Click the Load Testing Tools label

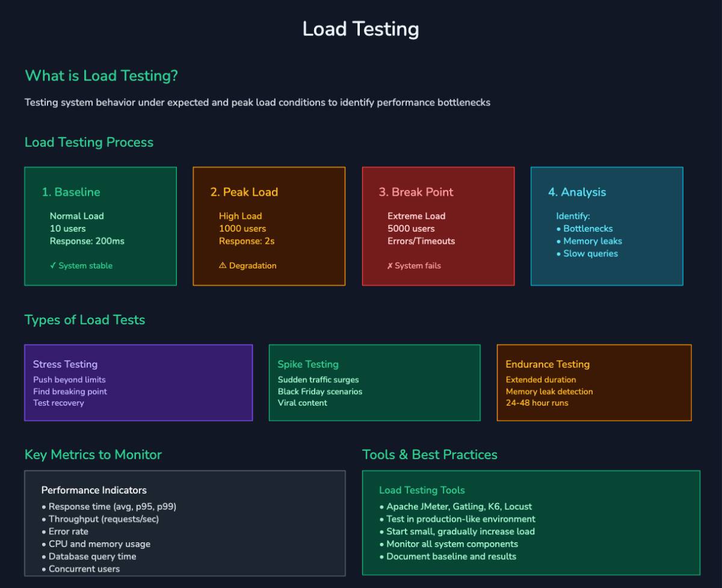422,490
